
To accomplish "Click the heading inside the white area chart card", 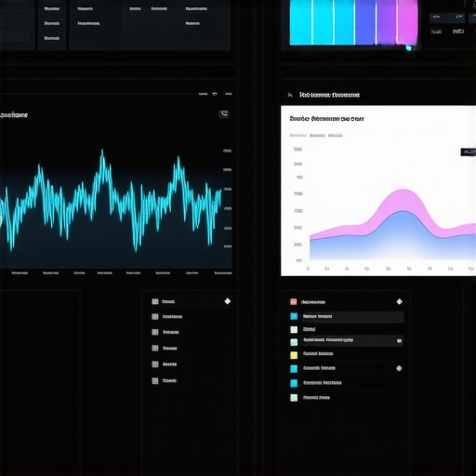I will pyautogui.click(x=326, y=119).
